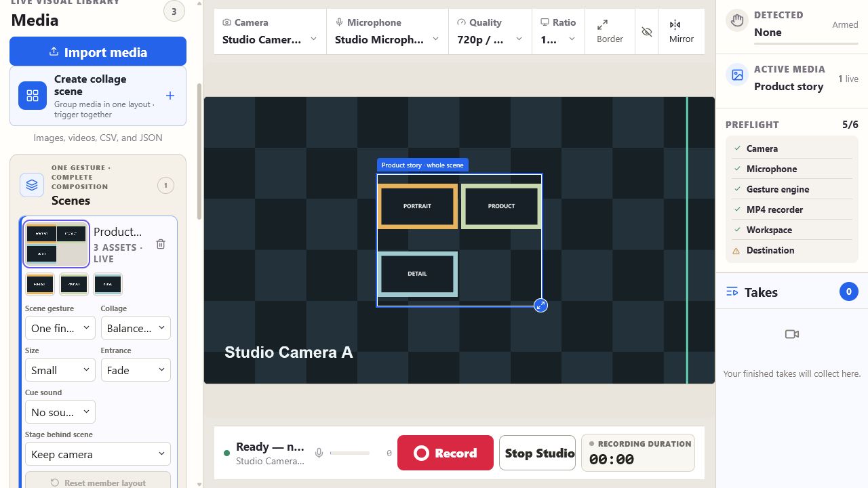Open the Size dropdown set to Small

tap(60, 370)
